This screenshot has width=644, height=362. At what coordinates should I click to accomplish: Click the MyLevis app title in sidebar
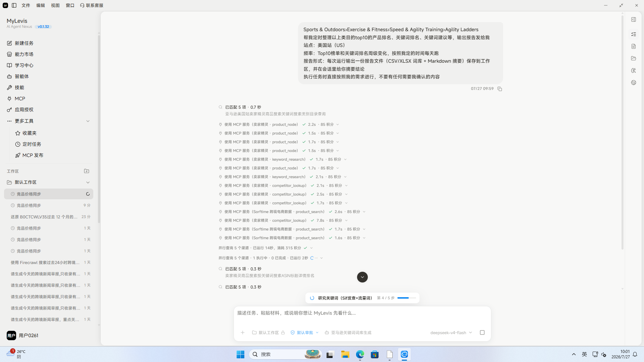(17, 21)
